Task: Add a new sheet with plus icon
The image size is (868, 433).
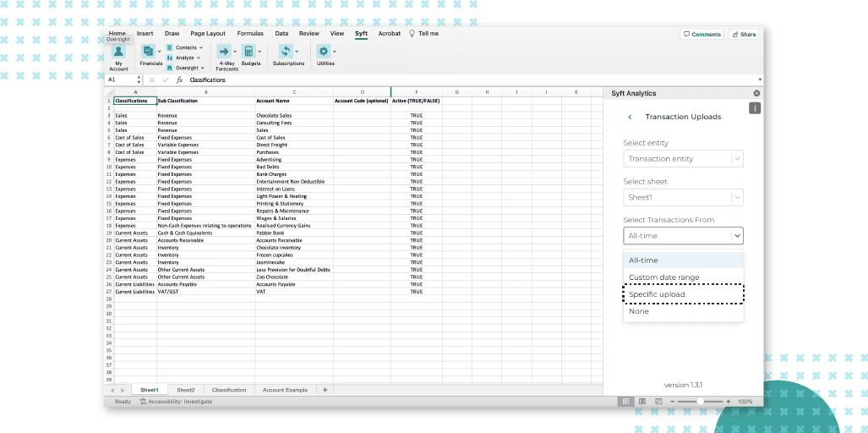Action: click(325, 390)
